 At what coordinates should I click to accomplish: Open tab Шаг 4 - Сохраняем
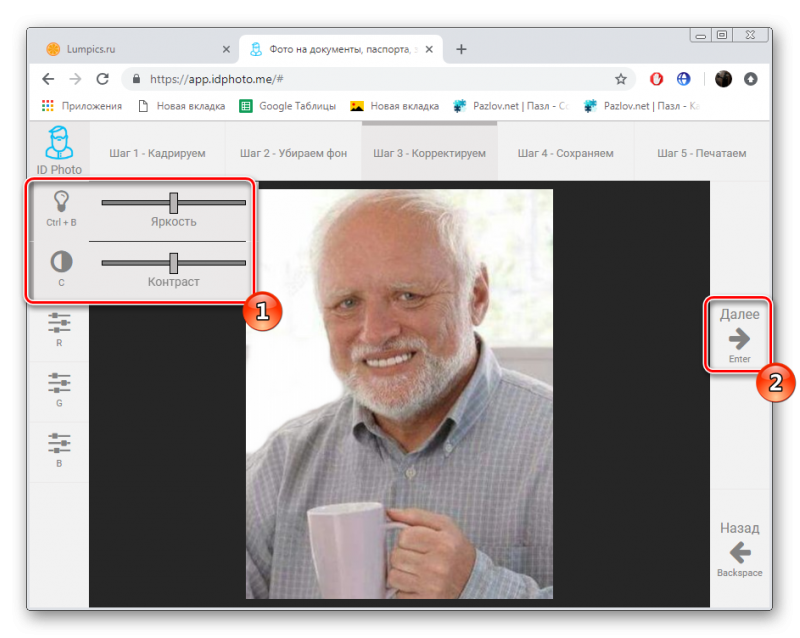(565, 153)
